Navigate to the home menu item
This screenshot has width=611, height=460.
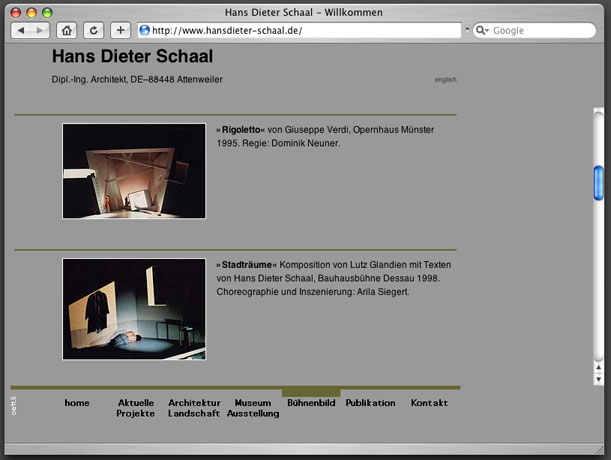77,403
